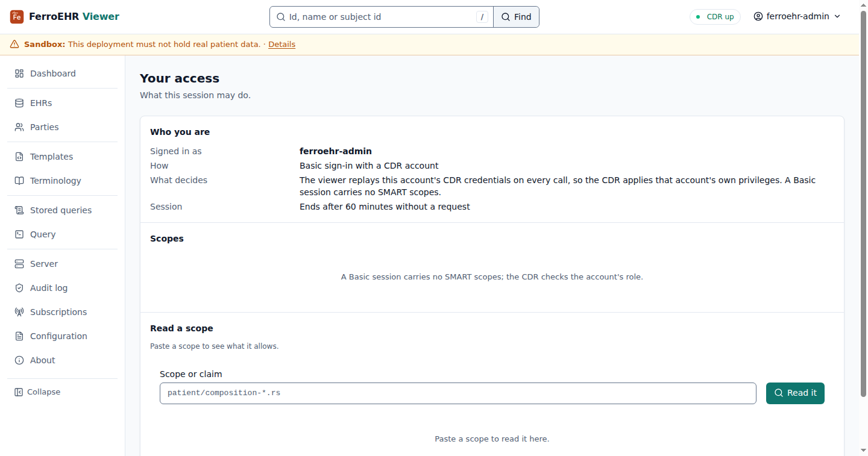The image size is (868, 456).
Task: Open the Configuration page
Action: pos(63,336)
